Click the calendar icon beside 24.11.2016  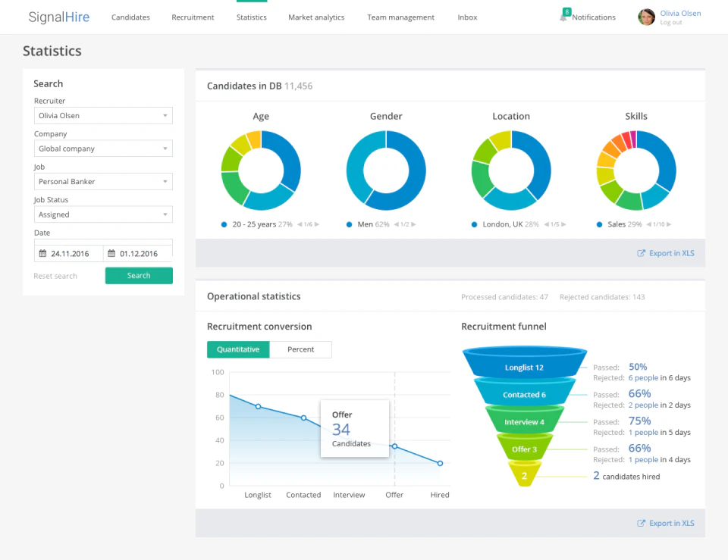42,254
